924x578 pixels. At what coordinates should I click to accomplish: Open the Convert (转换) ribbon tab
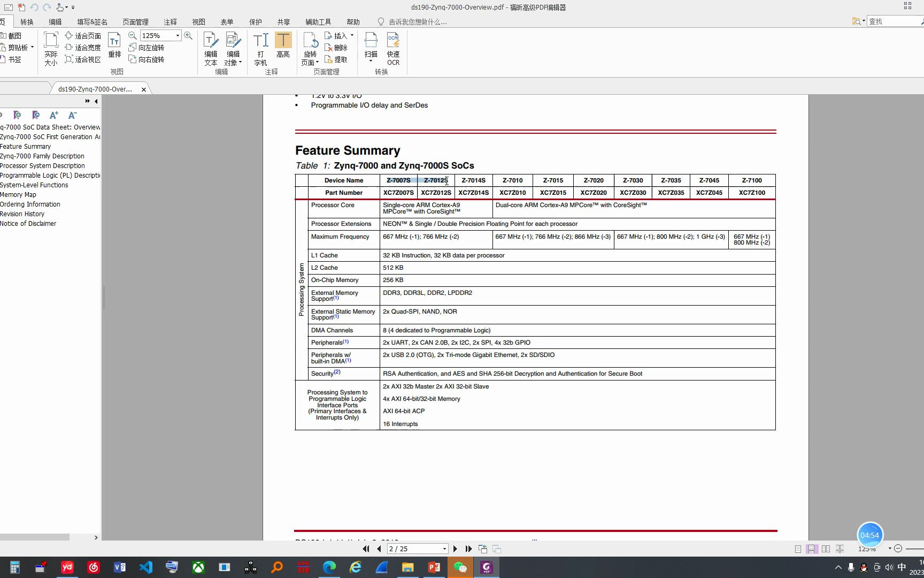click(x=27, y=22)
